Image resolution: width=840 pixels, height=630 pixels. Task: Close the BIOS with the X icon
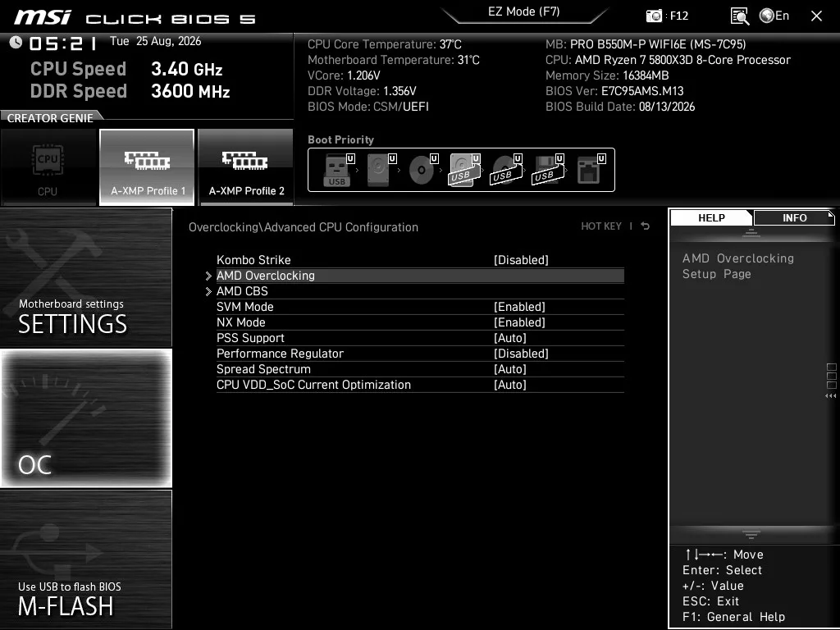tap(816, 16)
